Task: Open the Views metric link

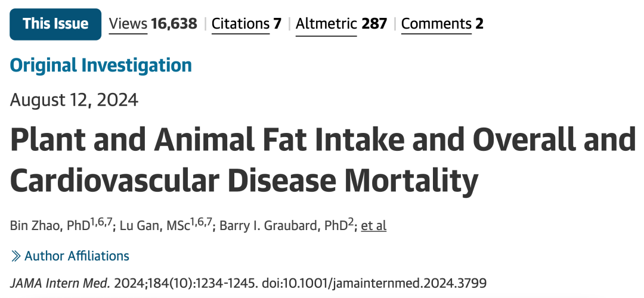Action: click(x=128, y=24)
